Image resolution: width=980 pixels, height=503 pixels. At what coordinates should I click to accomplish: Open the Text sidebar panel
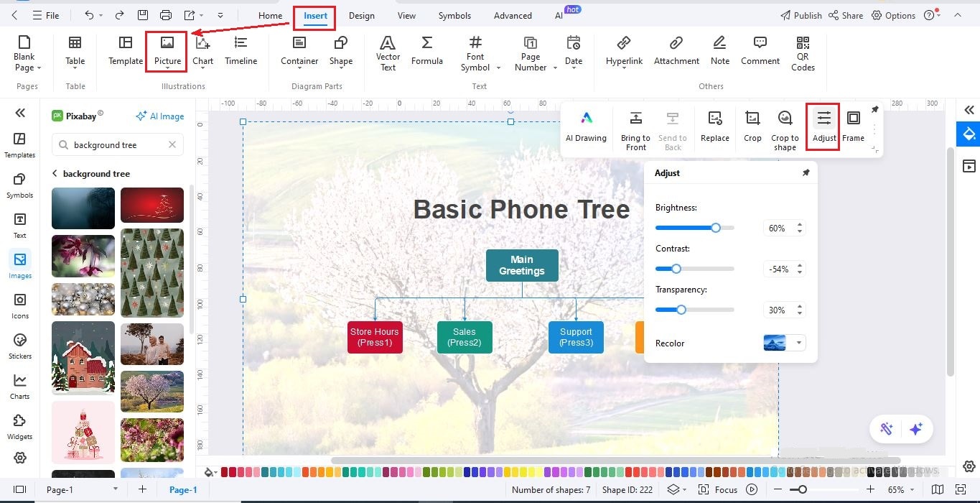click(x=19, y=226)
